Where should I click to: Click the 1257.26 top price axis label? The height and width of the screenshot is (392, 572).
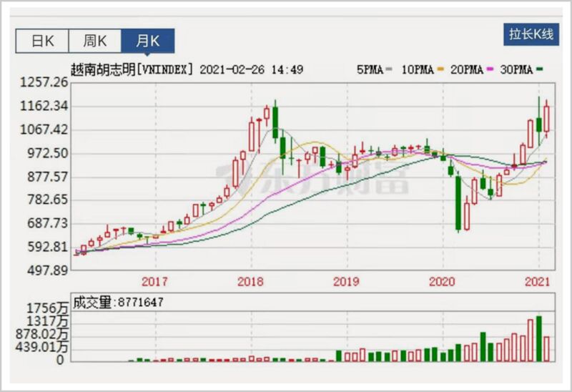pyautogui.click(x=46, y=83)
